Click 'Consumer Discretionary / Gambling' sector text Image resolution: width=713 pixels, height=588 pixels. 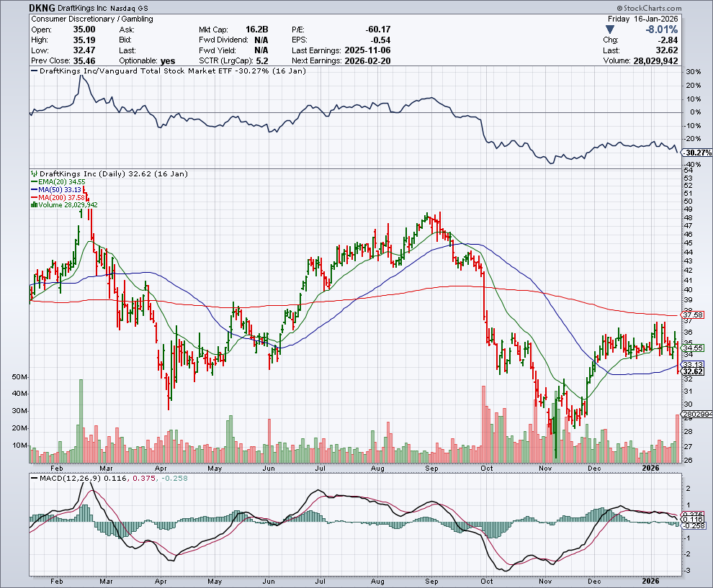point(92,19)
